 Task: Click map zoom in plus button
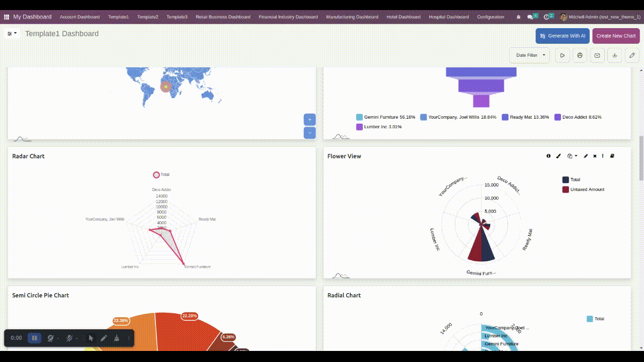pyautogui.click(x=309, y=120)
